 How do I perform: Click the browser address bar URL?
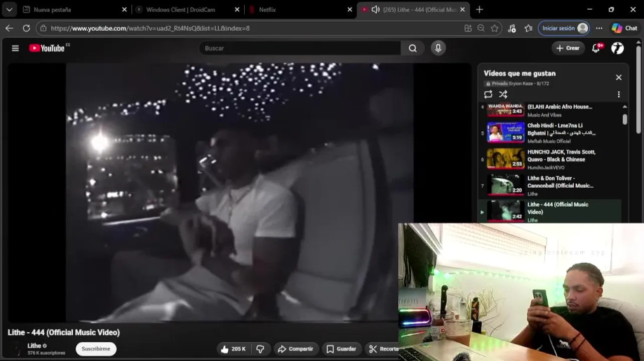point(150,28)
